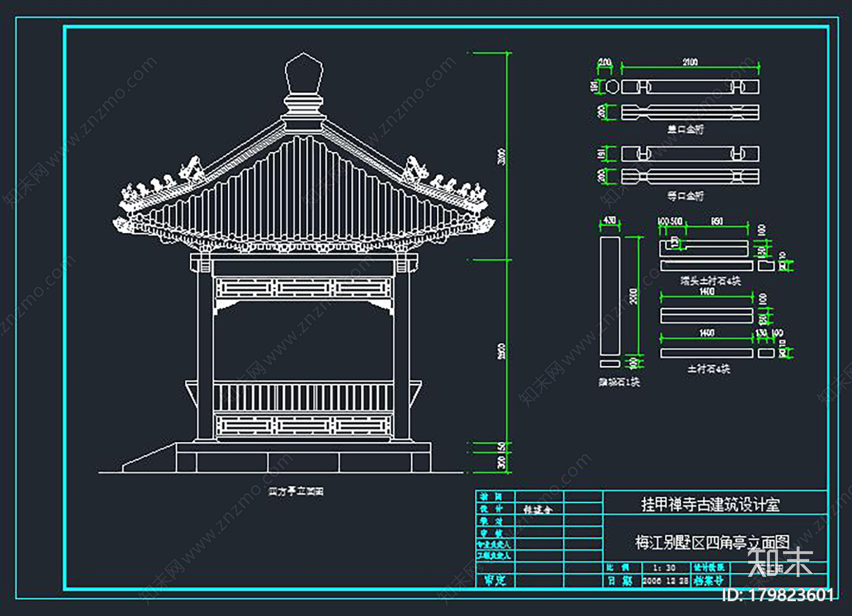Click the 430 dimension above tall stone
Viewport: 852px width, 616px height.
(x=610, y=221)
